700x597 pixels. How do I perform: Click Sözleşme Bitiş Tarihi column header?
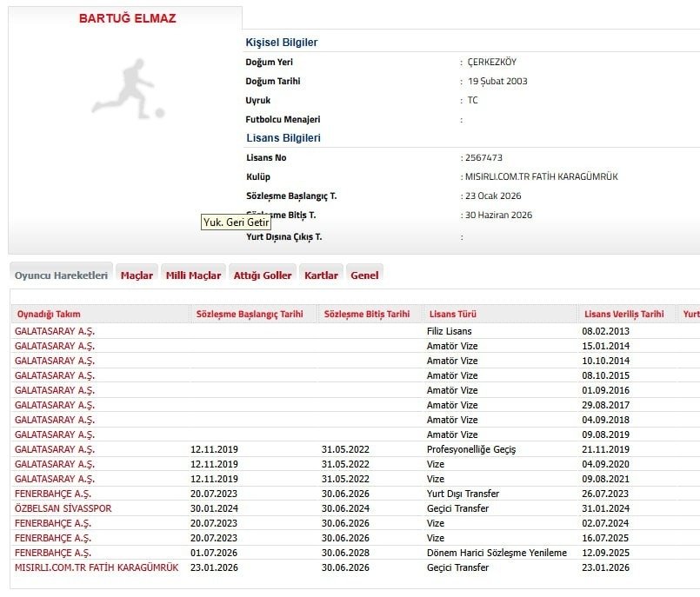365,315
